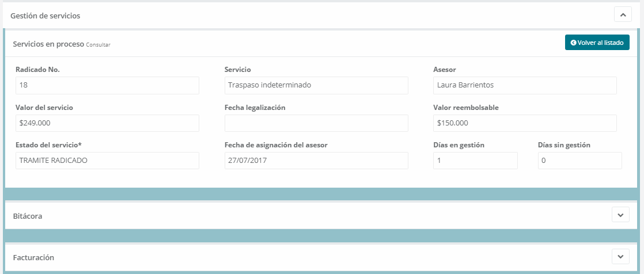Collapse the Gestión de servicios panel

tap(623, 15)
